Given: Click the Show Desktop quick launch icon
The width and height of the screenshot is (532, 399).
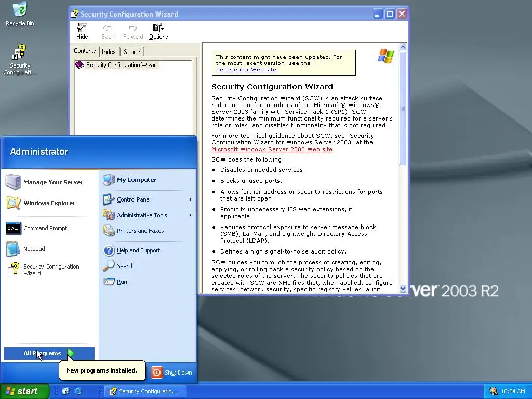Looking at the screenshot, I should [x=65, y=391].
